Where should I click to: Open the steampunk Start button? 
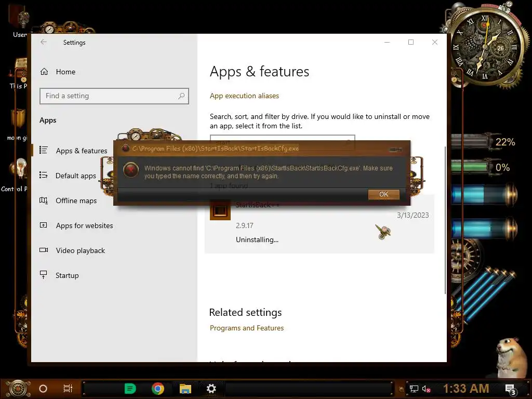point(18,389)
